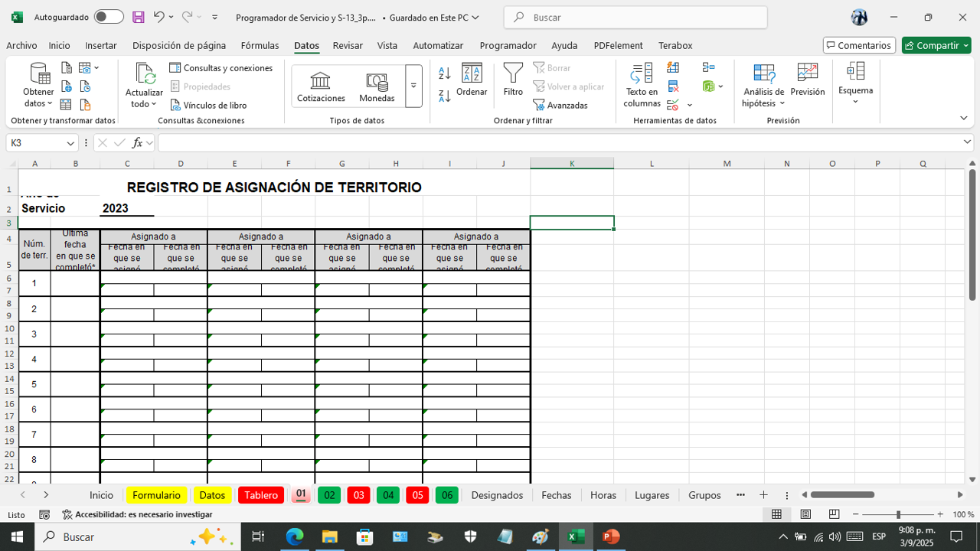Click the vertical scrollbar thumb

(972, 234)
